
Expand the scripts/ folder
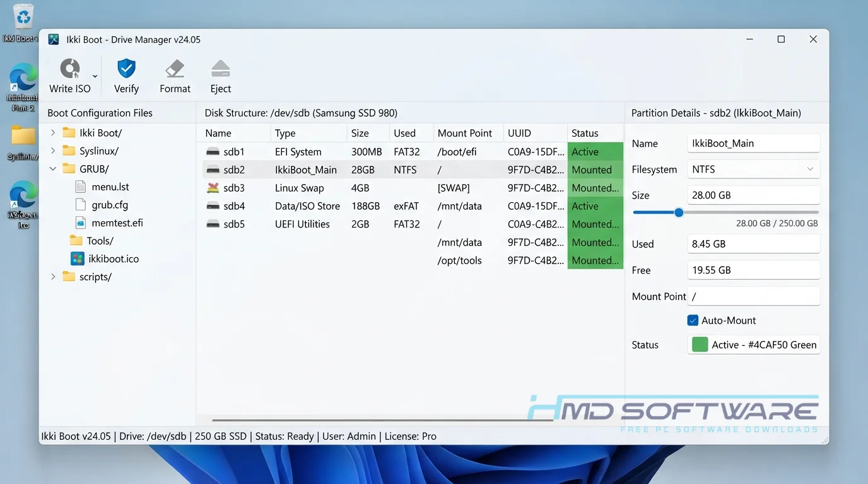53,277
